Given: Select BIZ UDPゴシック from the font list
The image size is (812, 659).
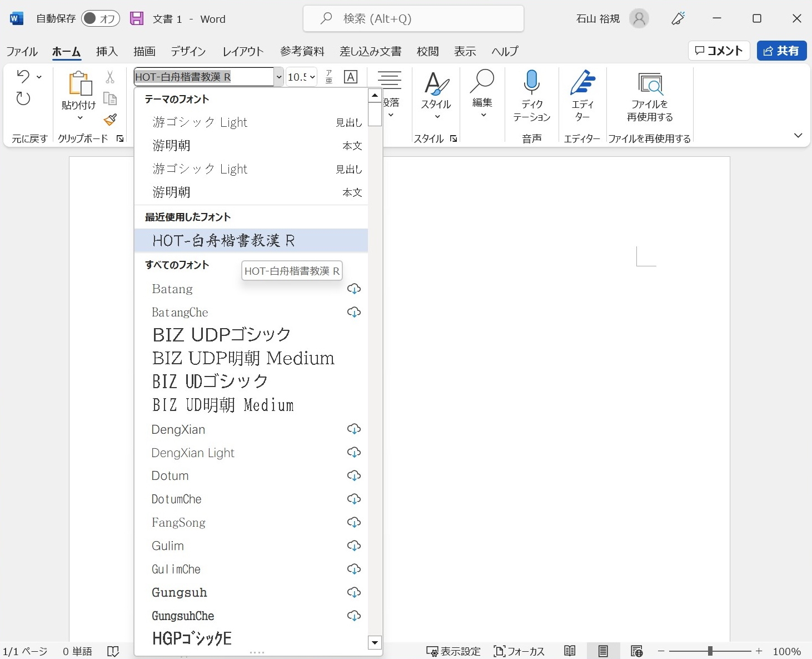Looking at the screenshot, I should coord(221,334).
